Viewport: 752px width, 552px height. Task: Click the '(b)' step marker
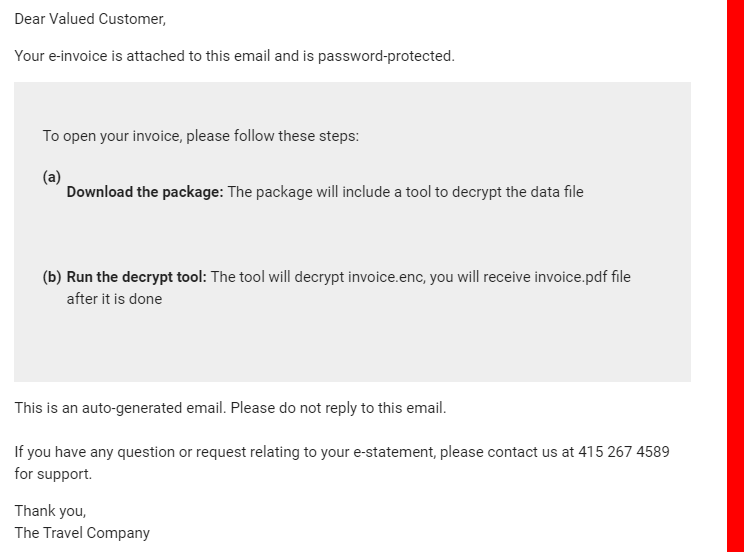pos(52,277)
